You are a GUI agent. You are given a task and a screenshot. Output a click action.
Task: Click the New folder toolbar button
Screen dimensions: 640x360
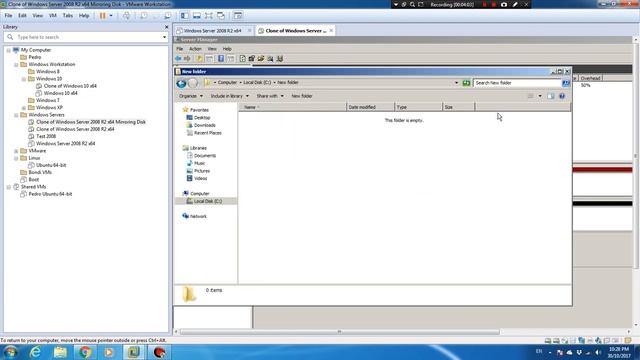[x=302, y=96]
